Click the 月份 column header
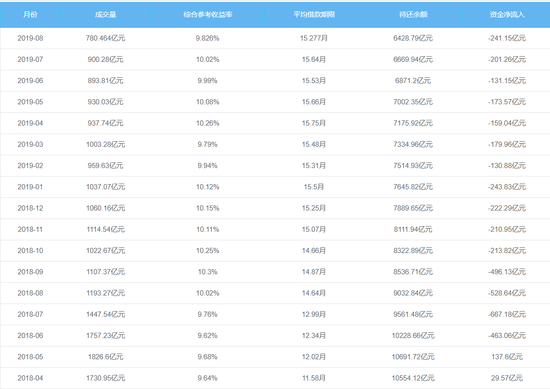Viewport: 550px width, 389px height. pos(30,14)
